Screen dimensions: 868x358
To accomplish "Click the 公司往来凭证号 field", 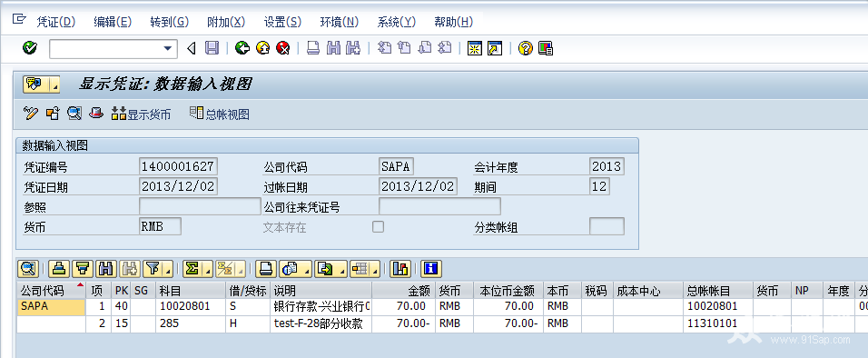I will (x=439, y=206).
